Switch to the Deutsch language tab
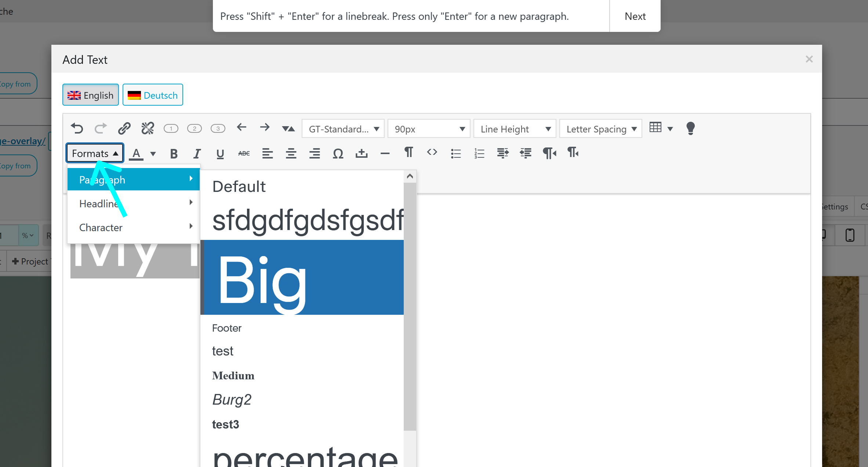 (x=153, y=95)
